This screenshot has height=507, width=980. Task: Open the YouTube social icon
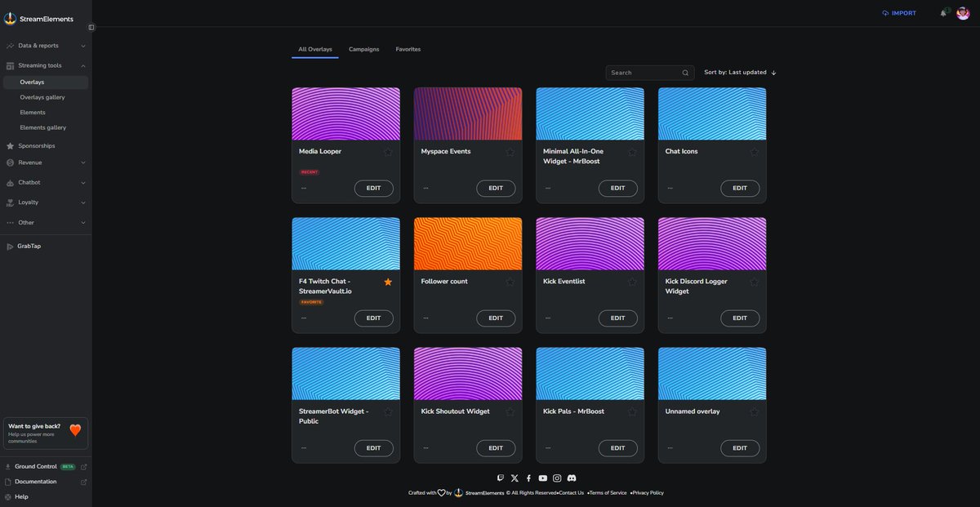tap(543, 478)
